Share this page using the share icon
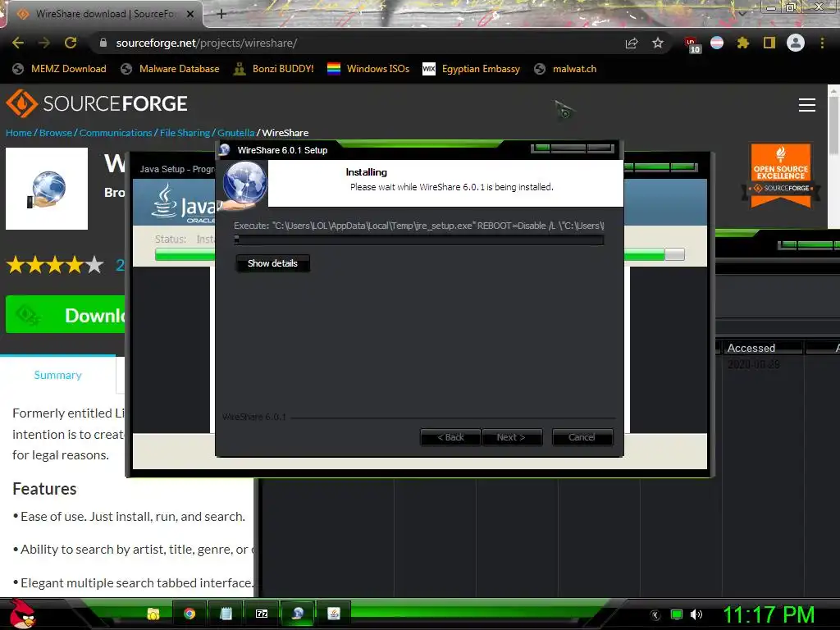The image size is (840, 630). click(x=632, y=43)
